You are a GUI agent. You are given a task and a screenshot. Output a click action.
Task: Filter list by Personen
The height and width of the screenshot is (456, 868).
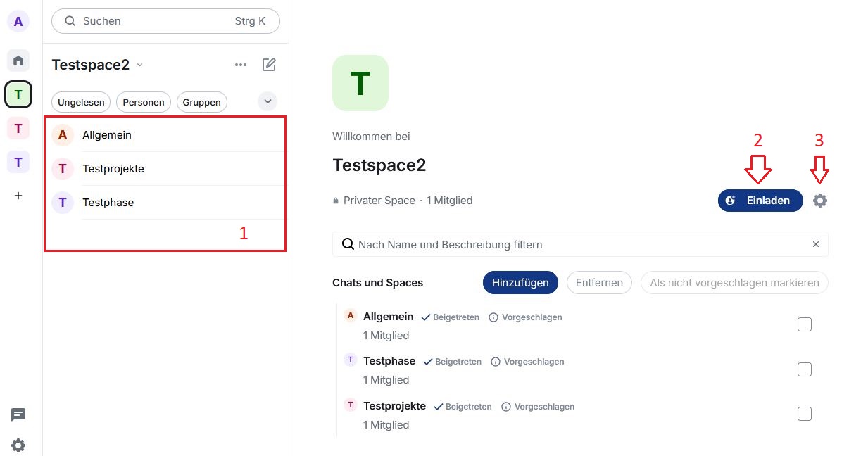tap(144, 102)
